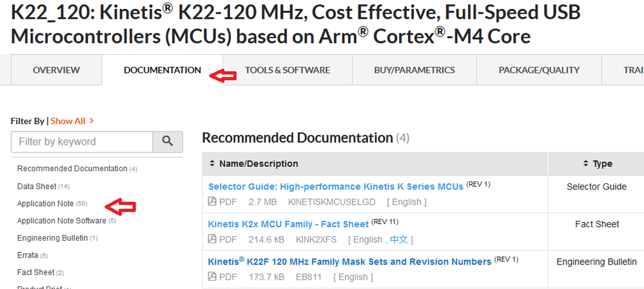Open Kinetis K2x MCU Family Fact Sheet
The height and width of the screenshot is (289, 644).
pyautogui.click(x=288, y=224)
